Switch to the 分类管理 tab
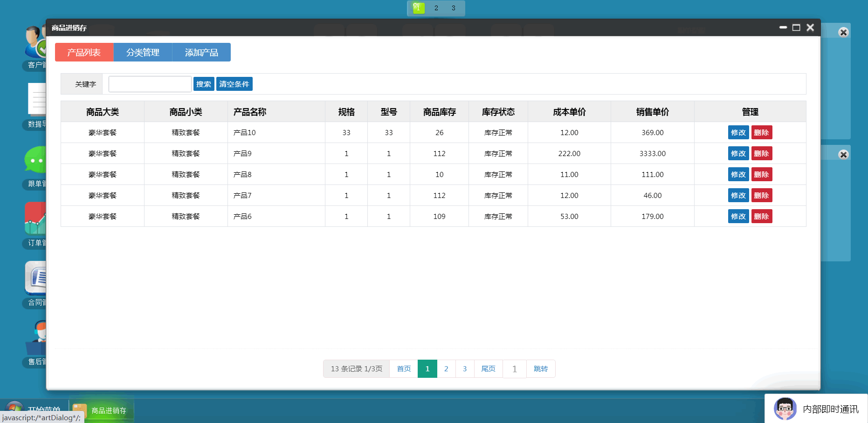The image size is (868, 423). 143,52
